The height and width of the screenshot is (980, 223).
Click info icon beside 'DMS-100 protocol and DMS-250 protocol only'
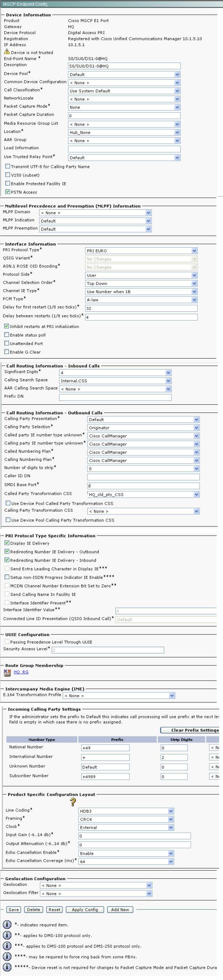coord(7,946)
